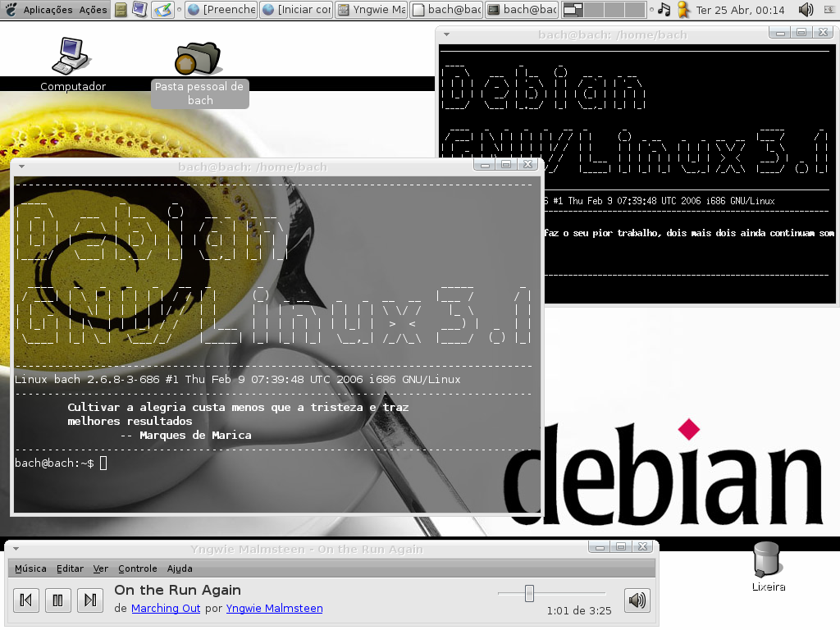Open the Ajuda menu in player
The height and width of the screenshot is (630, 840).
click(180, 568)
